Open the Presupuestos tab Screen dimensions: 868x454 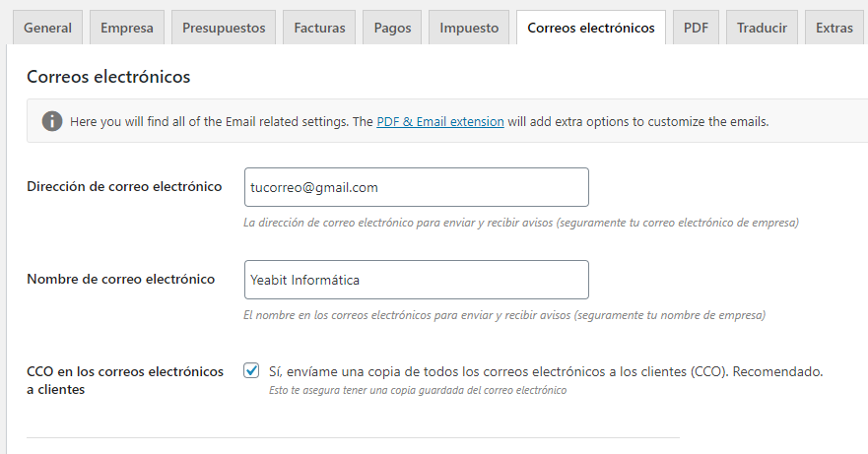pyautogui.click(x=224, y=28)
